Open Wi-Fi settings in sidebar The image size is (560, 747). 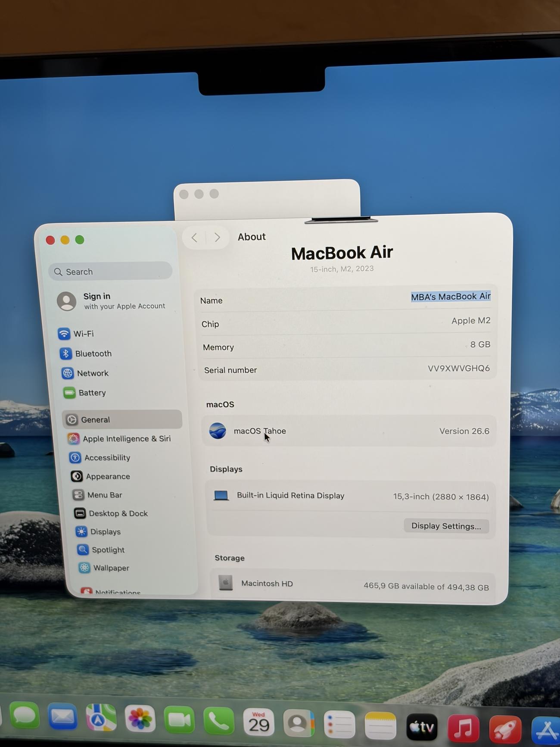[77, 334]
